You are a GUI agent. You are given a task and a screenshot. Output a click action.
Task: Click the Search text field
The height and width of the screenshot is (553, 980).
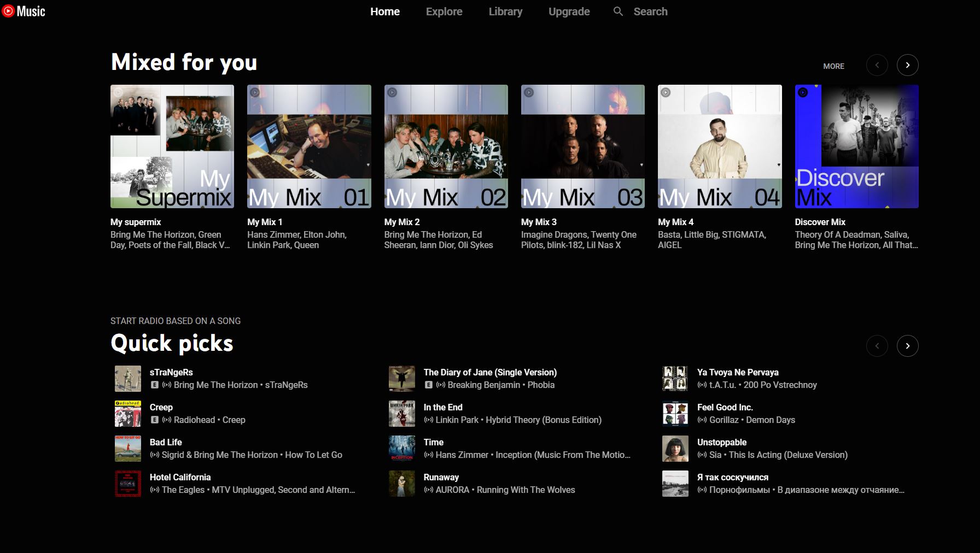[x=650, y=11]
